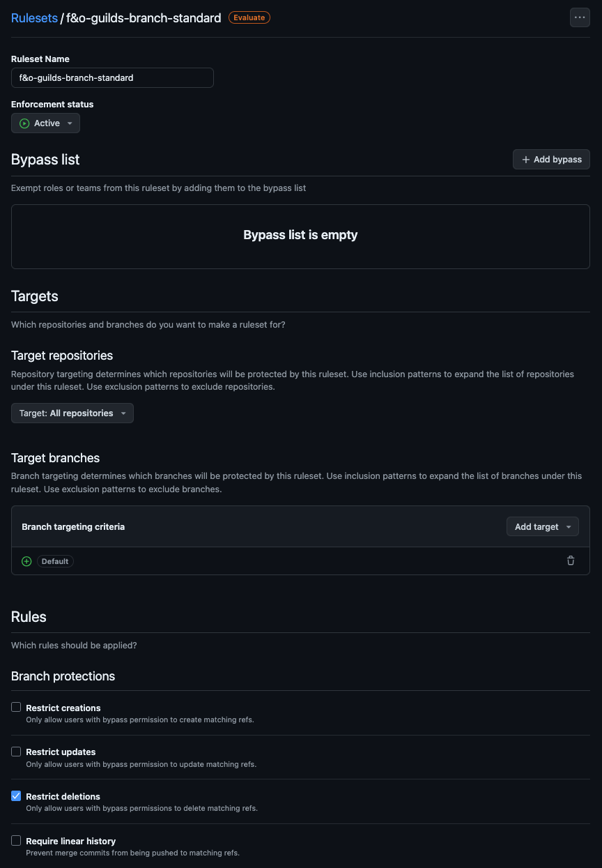Uncheck the Restrict deletions checkbox
The width and height of the screenshot is (602, 868).
click(x=15, y=795)
